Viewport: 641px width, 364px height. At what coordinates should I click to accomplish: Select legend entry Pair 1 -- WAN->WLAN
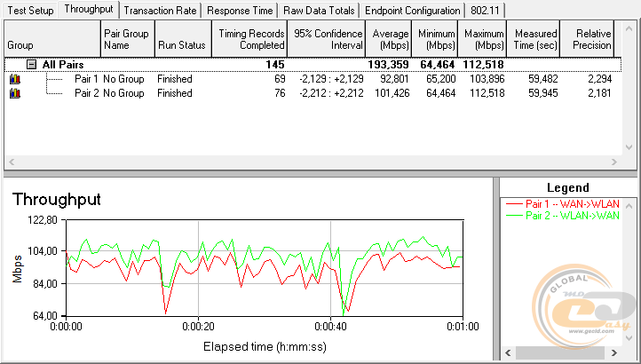point(563,203)
